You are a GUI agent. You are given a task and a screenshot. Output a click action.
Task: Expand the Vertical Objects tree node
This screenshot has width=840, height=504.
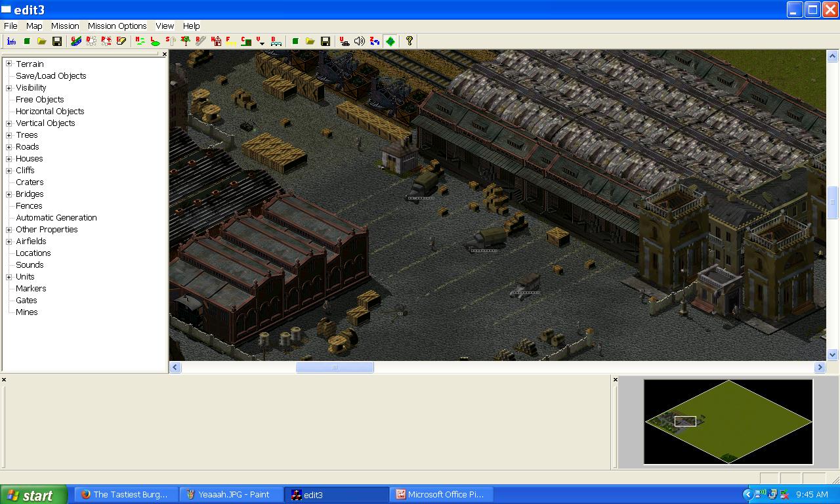click(x=9, y=123)
